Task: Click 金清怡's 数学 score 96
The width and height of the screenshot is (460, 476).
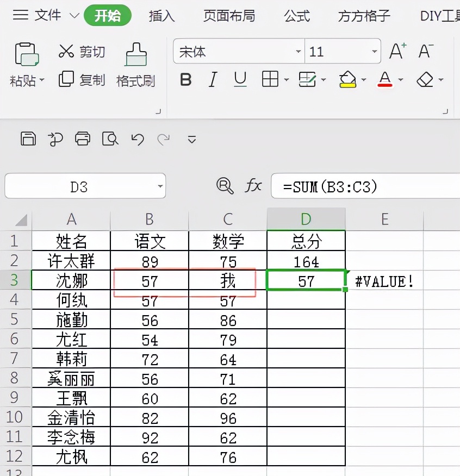Action: (228, 417)
